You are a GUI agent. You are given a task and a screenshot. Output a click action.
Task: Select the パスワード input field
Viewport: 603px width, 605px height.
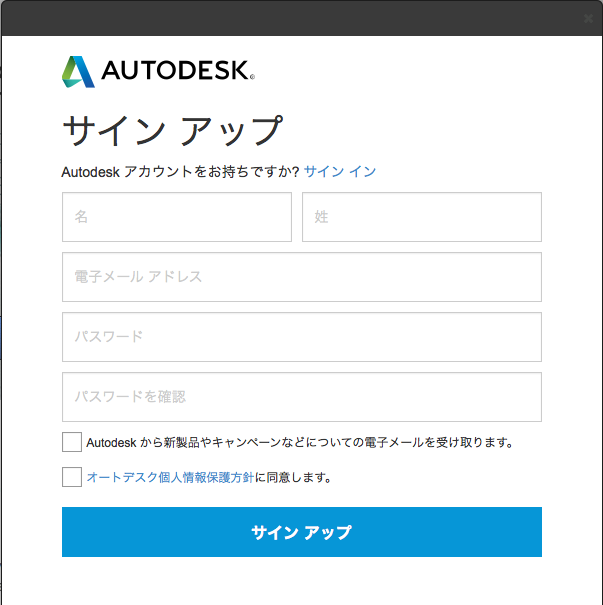(302, 337)
